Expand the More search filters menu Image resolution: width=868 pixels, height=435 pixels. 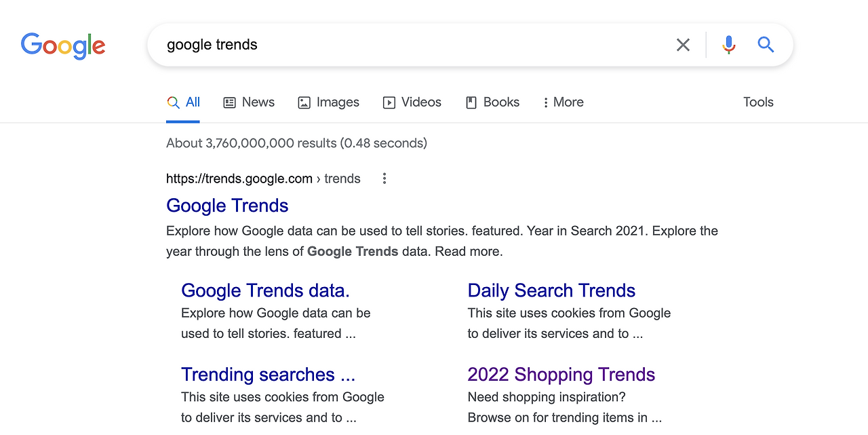point(563,102)
